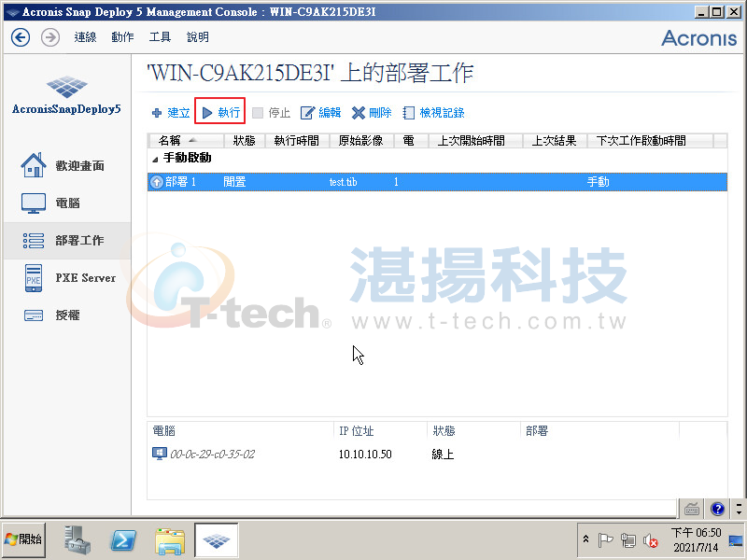The width and height of the screenshot is (747, 560).
Task: Click the Acronis brand logo
Action: [x=698, y=38]
